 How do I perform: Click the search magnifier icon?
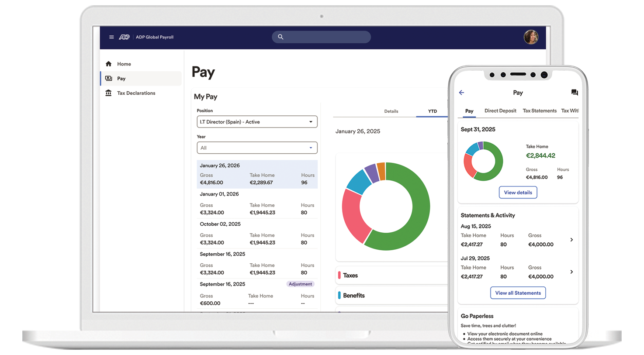(x=280, y=37)
